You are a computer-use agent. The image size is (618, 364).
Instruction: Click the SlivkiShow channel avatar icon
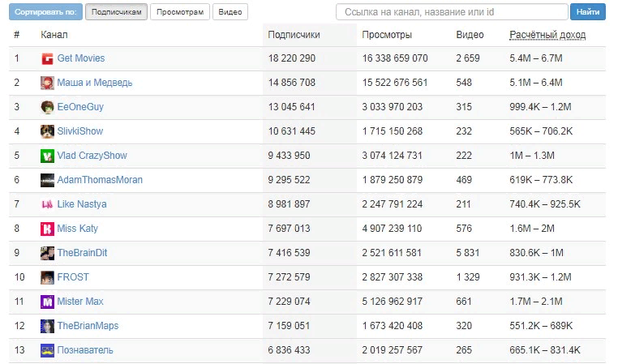[x=47, y=131]
